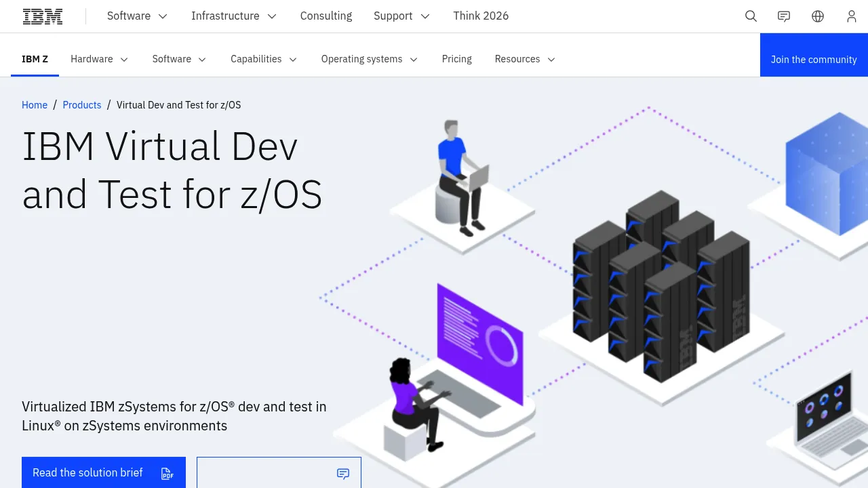Expand the Resources submenu
This screenshot has height=488, width=868.
pyautogui.click(x=525, y=59)
